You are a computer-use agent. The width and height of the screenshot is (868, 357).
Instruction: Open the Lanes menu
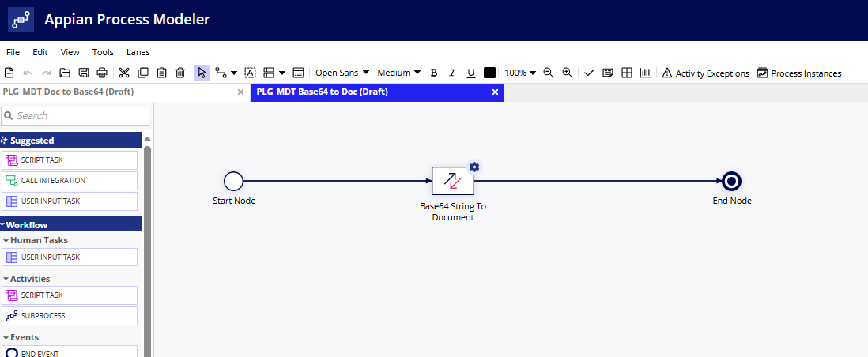coord(138,52)
